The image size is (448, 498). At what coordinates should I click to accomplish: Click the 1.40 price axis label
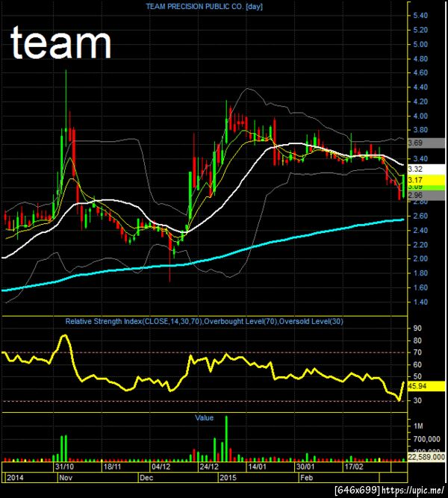[420, 302]
